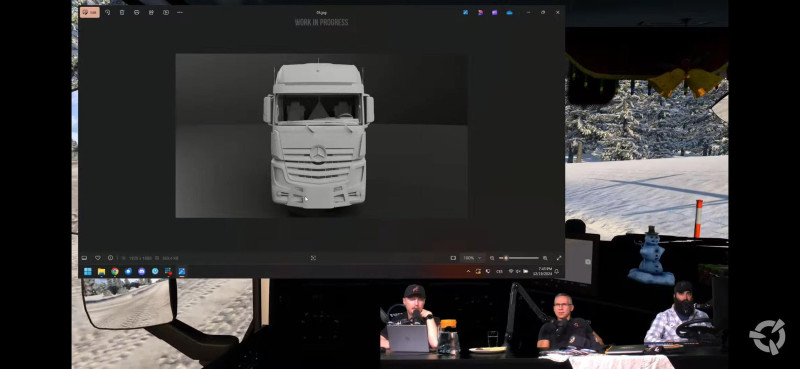The image size is (800, 369).
Task: Open the See more (three dots) menu
Action: point(180,12)
